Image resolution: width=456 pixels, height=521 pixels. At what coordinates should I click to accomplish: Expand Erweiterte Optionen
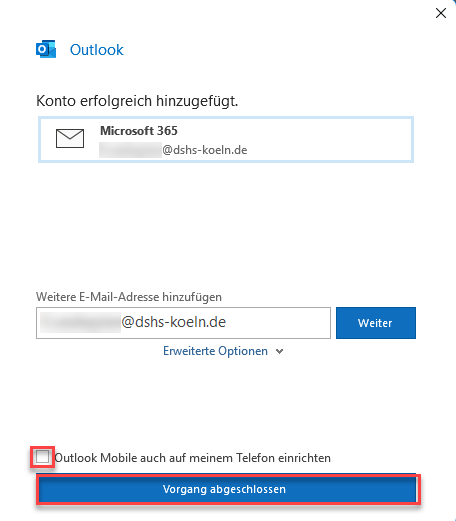click(223, 351)
